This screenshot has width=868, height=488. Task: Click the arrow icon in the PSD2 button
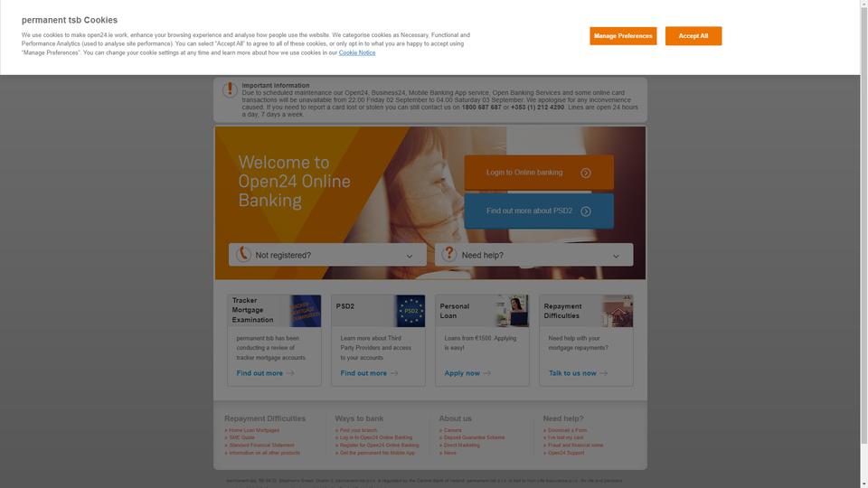point(585,211)
